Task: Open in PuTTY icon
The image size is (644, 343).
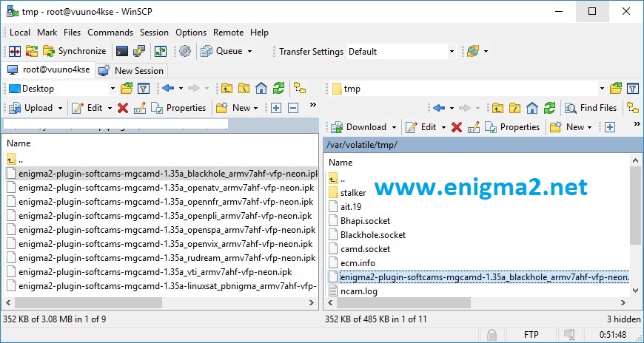Action: (x=139, y=51)
